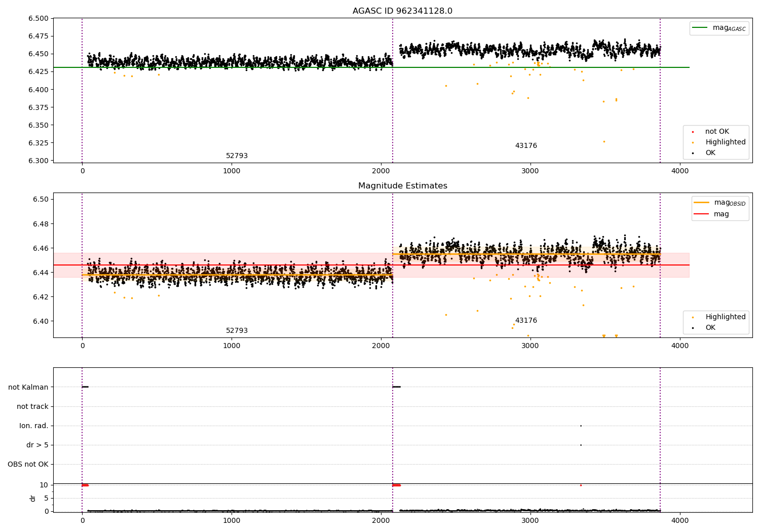Viewport: 760px width, 532px height.
Task: Click the red 'not OK' legend marker
Action: tap(693, 132)
